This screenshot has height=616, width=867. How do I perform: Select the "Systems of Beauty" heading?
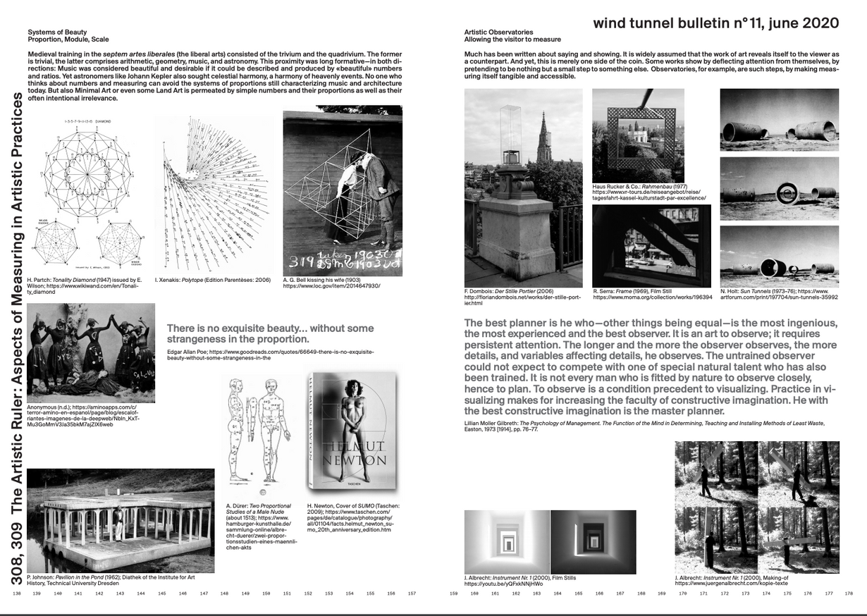[x=57, y=32]
